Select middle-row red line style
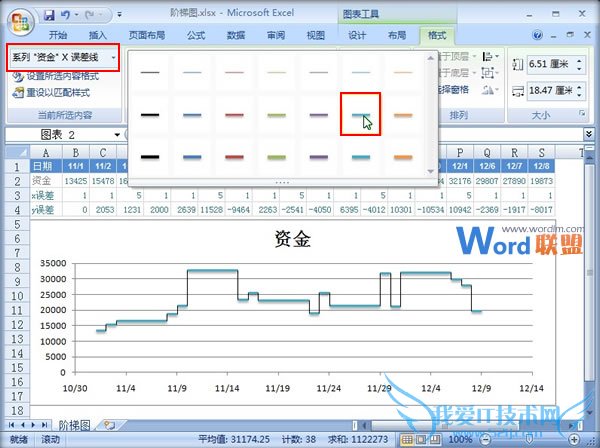 point(234,115)
